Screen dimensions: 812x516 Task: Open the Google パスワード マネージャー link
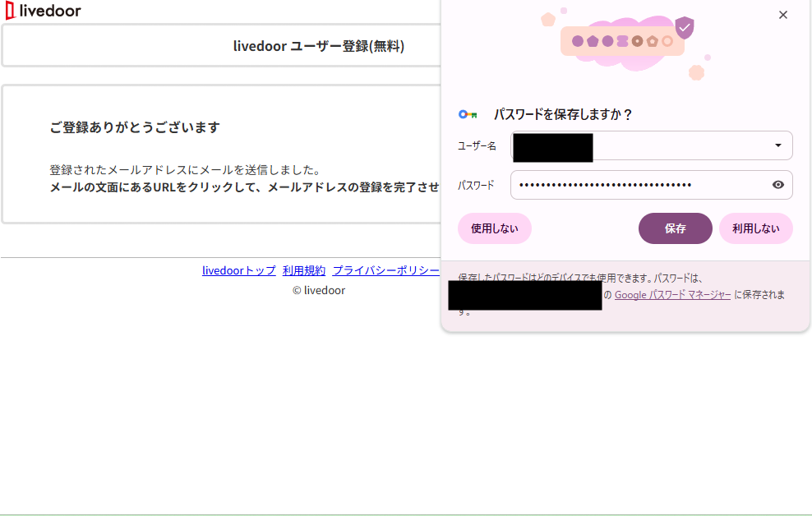click(x=672, y=294)
